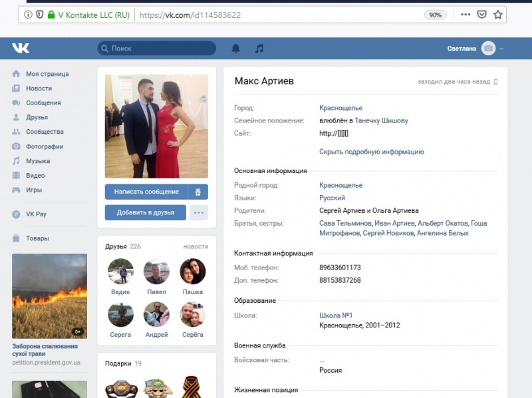Click the site security padlock icon

51,14
